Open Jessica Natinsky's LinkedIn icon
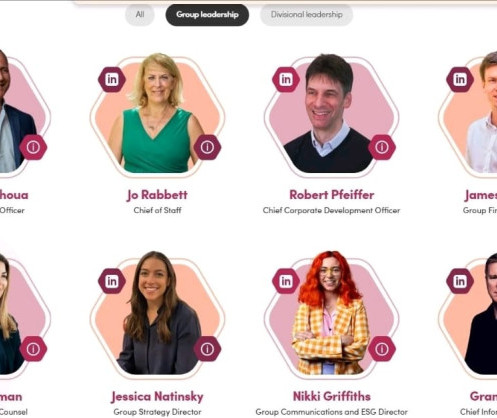This screenshot has width=497, height=418. tap(112, 281)
